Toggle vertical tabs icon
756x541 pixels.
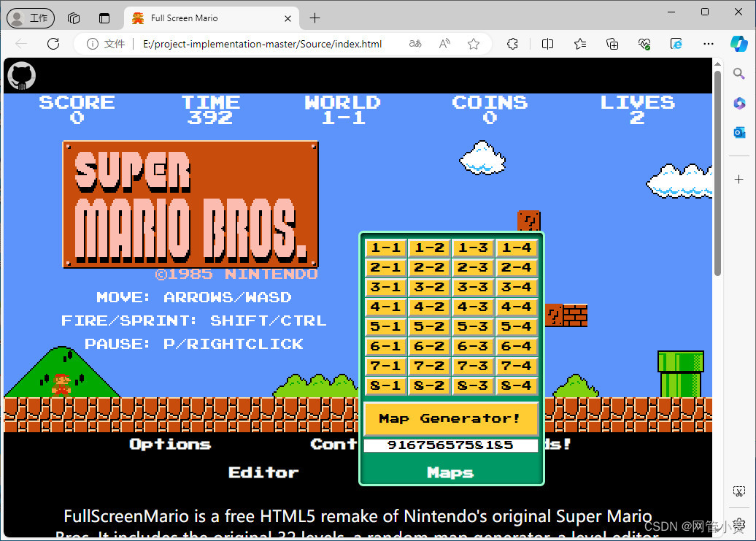click(104, 18)
